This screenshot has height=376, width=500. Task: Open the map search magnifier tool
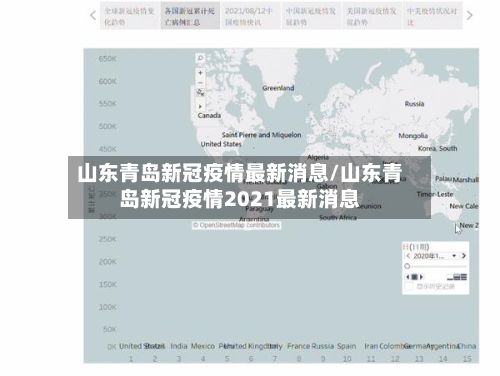pos(200,58)
